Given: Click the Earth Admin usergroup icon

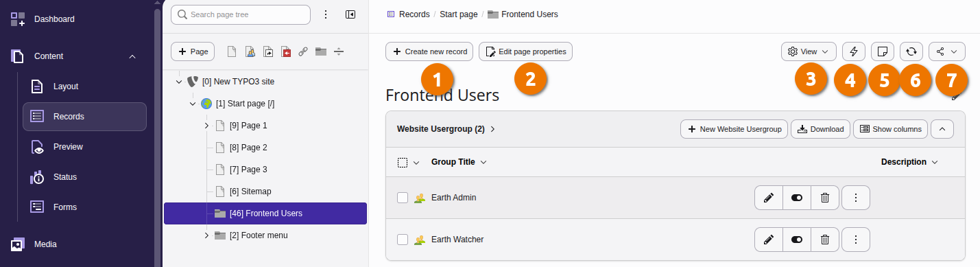Looking at the screenshot, I should pyautogui.click(x=420, y=198).
